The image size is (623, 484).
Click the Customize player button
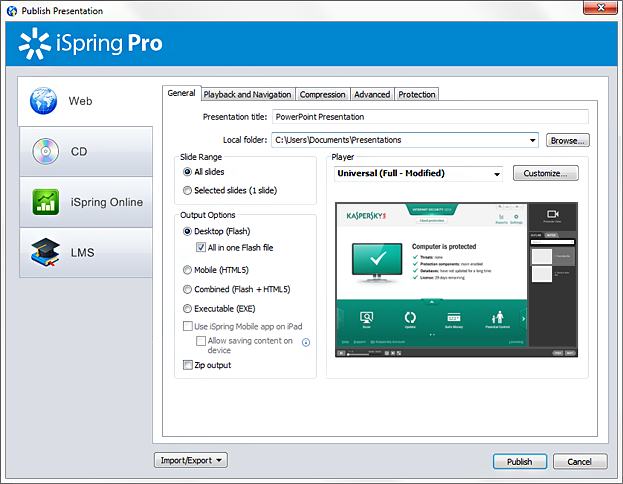point(546,173)
